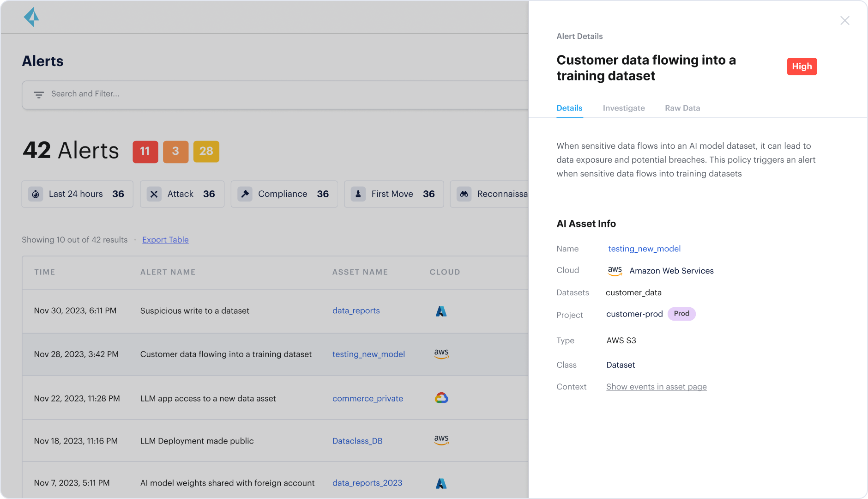Image resolution: width=868 pixels, height=499 pixels.
Task: Click the Reconnaissance binoculars icon
Action: pyautogui.click(x=464, y=194)
